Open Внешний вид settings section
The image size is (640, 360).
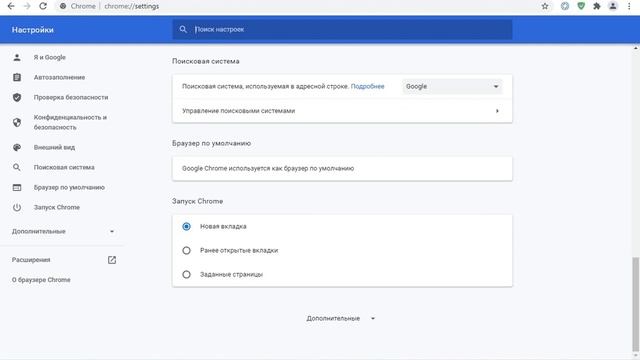(x=54, y=147)
